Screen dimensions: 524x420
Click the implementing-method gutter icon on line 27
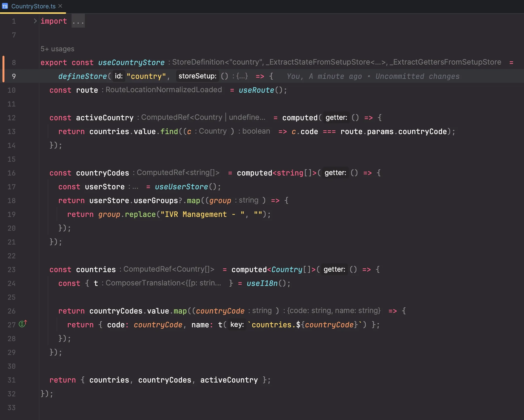pyautogui.click(x=23, y=324)
